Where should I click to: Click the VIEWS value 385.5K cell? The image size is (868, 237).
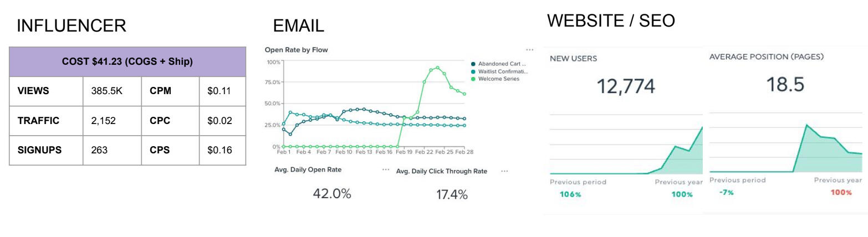tap(112, 91)
